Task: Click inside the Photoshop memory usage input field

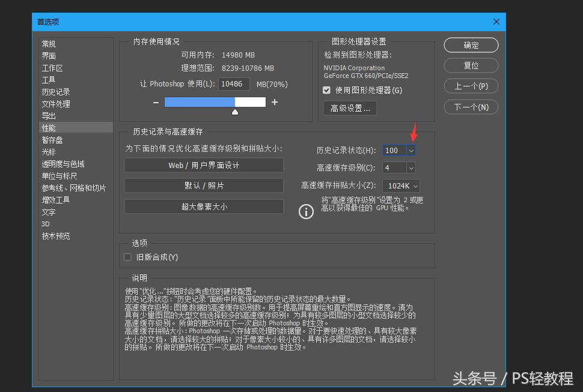Action: click(x=234, y=84)
